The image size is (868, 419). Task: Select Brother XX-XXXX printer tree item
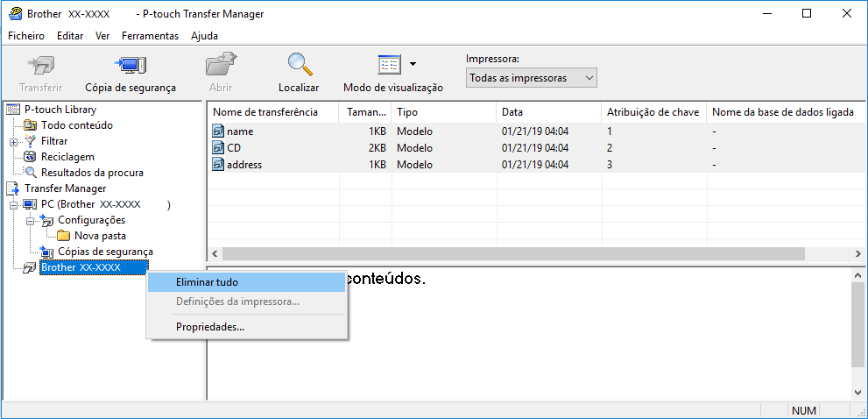(x=94, y=267)
